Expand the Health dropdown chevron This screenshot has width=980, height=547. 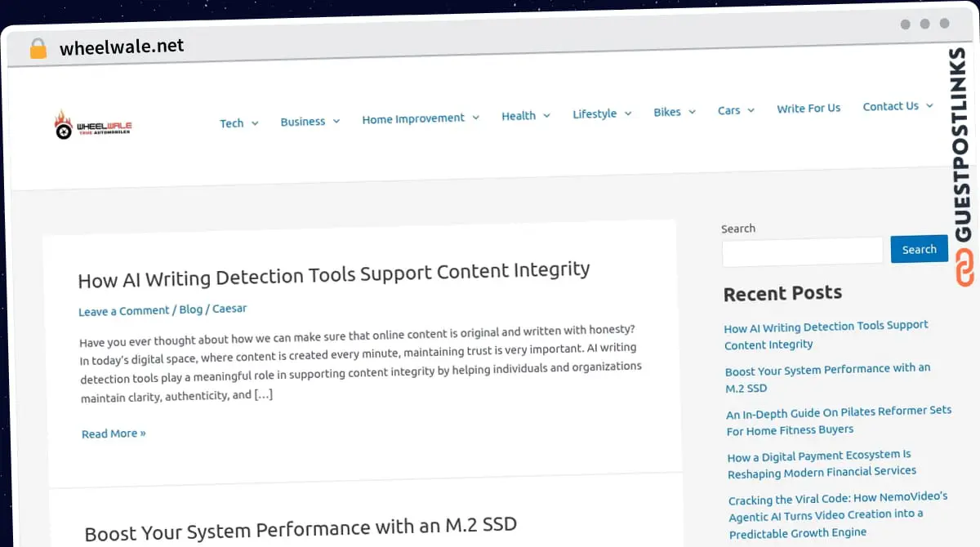pyautogui.click(x=546, y=115)
